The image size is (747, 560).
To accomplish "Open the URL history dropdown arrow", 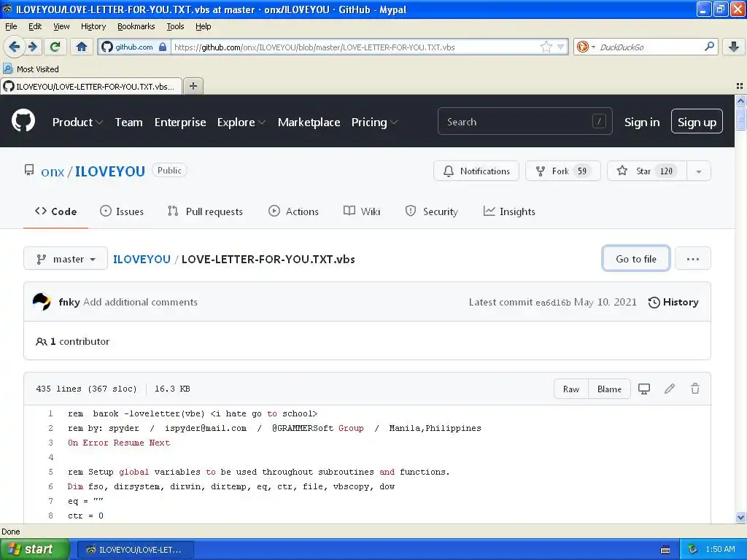I will (x=561, y=47).
